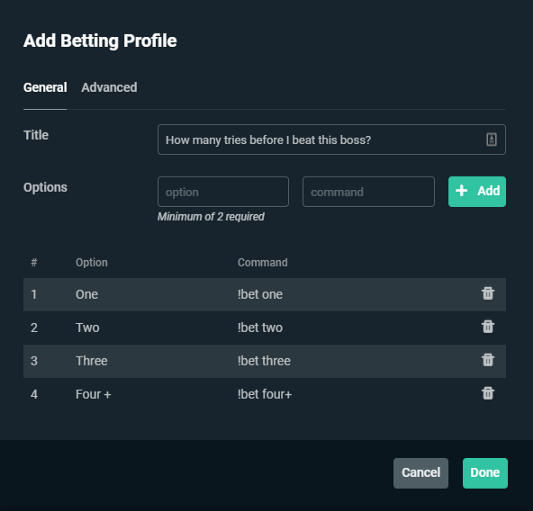This screenshot has width=533, height=511.
Task: Click the Command column header
Action: [x=262, y=262]
